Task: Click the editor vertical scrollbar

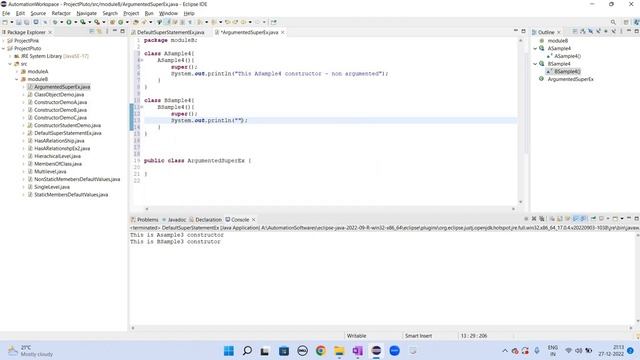Action: pyautogui.click(x=520, y=120)
